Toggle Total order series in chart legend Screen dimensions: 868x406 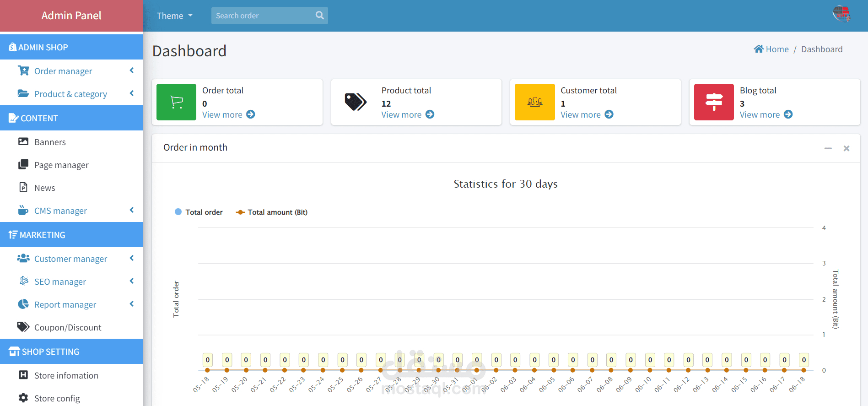(199, 212)
